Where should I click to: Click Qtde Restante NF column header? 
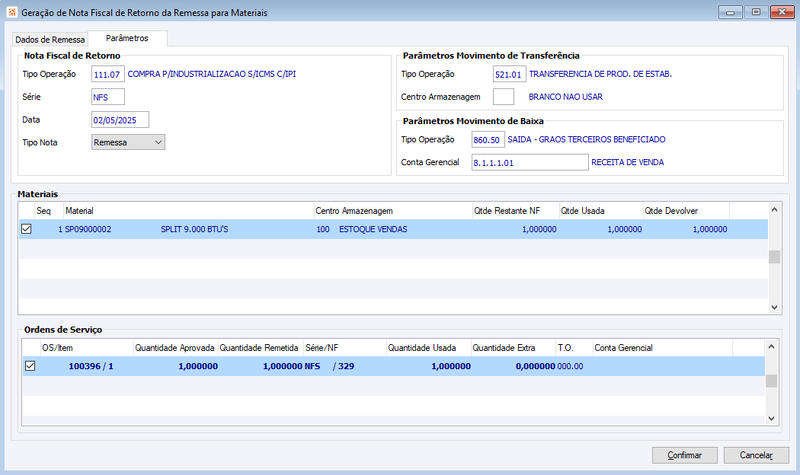515,211
